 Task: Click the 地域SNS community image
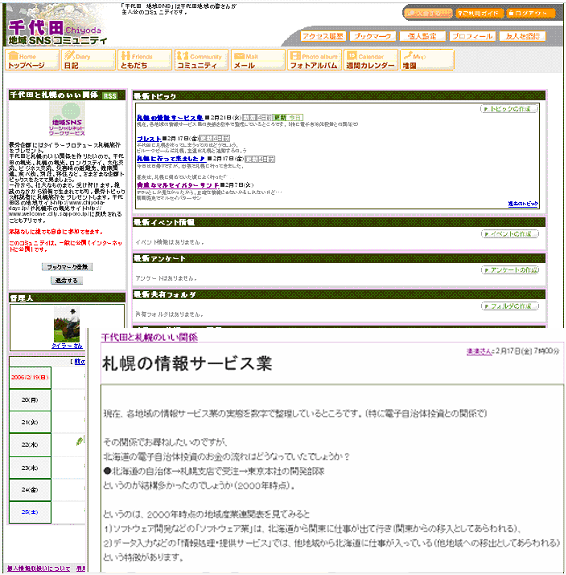coord(67,119)
